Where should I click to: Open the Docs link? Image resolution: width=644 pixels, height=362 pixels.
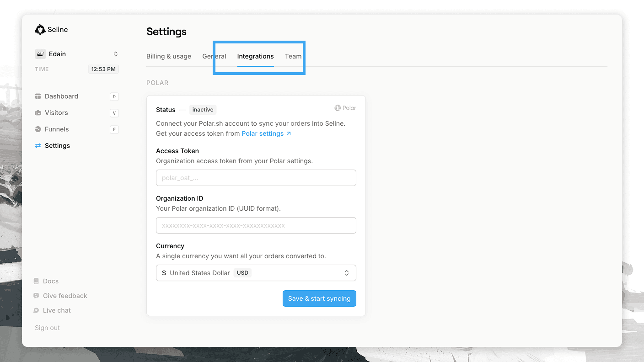tap(51, 281)
